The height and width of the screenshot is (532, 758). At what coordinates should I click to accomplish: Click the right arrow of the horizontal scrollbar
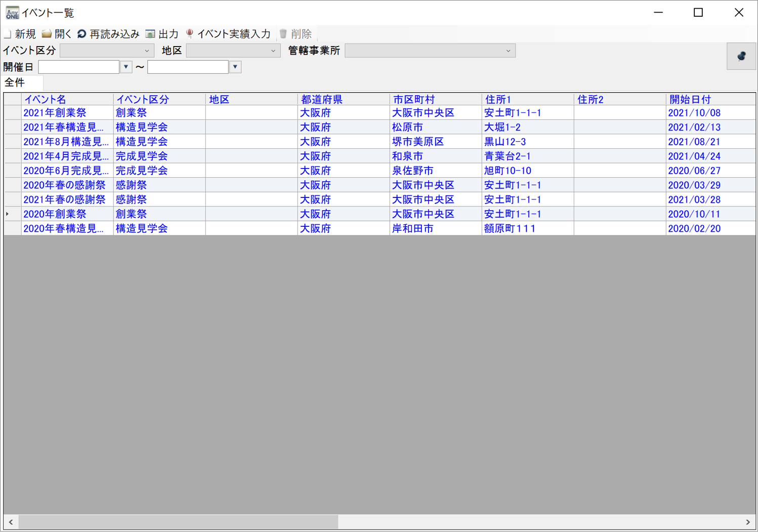click(x=749, y=522)
